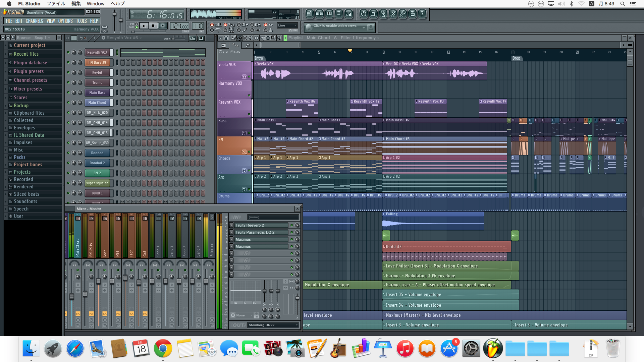Click the graph editor icon in channel rack
The image size is (644, 362).
point(193,38)
